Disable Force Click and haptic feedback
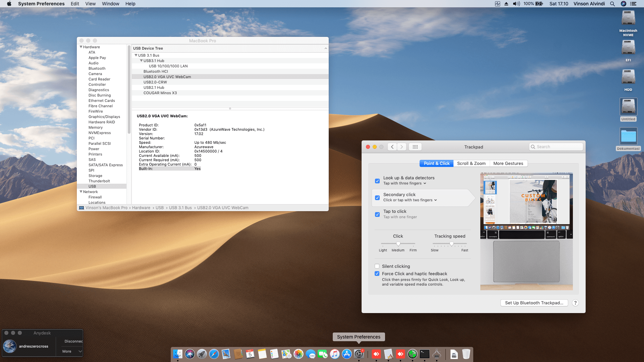 tap(377, 274)
